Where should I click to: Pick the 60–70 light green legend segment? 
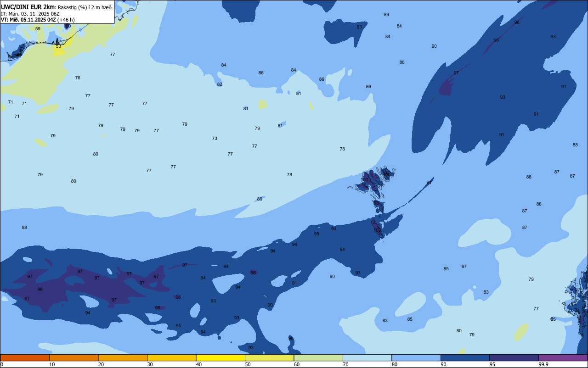(x=318, y=357)
